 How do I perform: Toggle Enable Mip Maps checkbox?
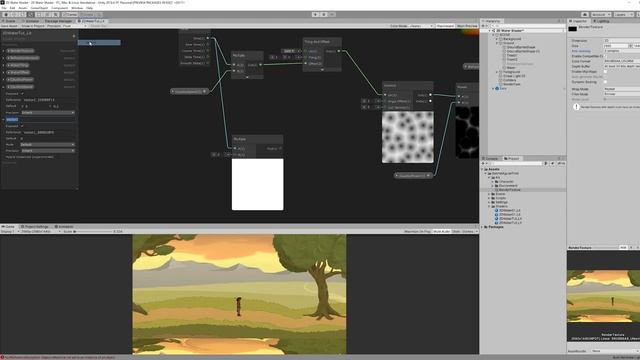(x=605, y=71)
